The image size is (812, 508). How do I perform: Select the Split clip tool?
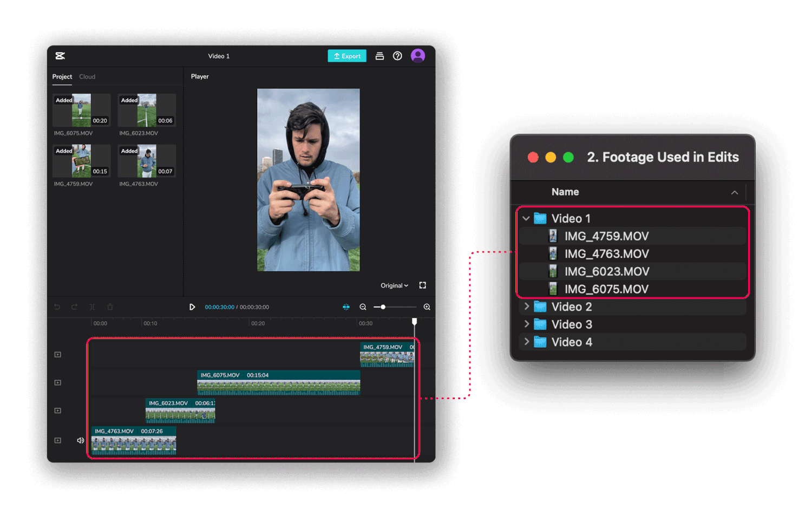[92, 307]
